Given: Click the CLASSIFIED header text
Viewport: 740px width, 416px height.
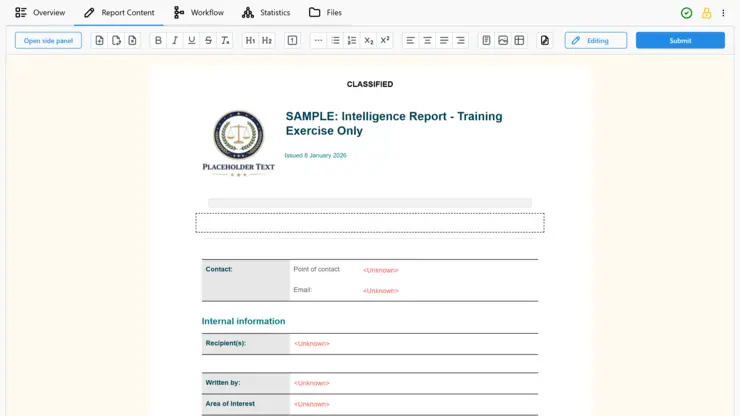Looking at the screenshot, I should pyautogui.click(x=370, y=84).
